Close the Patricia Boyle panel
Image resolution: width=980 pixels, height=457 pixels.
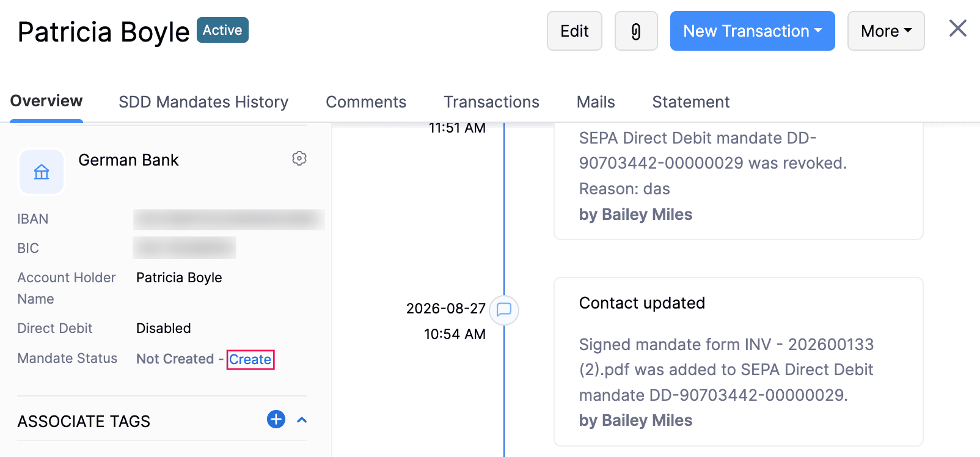[x=957, y=28]
